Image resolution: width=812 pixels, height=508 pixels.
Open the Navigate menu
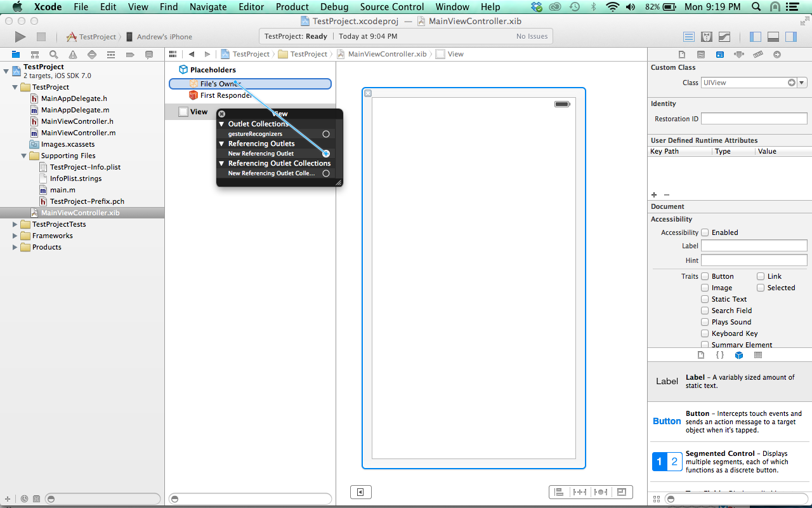[x=209, y=7]
